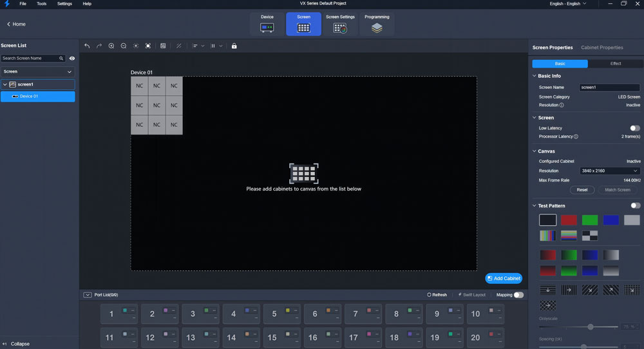Open the canvas Resolution 3840 x 2160 dropdown
The width and height of the screenshot is (644, 349).
(609, 171)
